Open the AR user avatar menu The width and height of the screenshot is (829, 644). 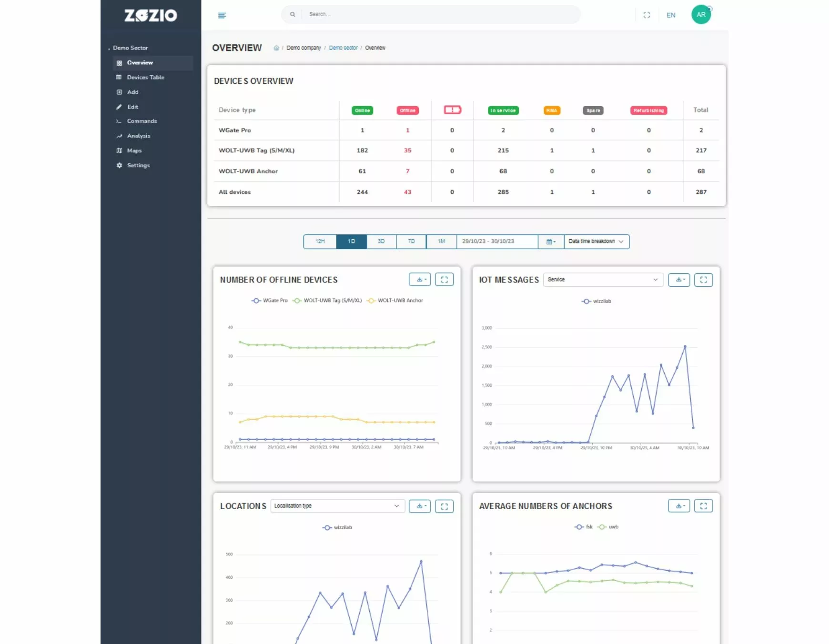pos(701,15)
